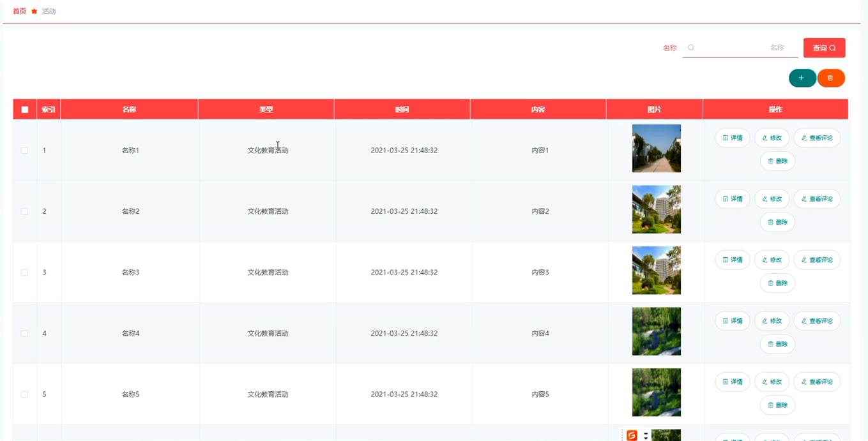868x441 pixels.
Task: Check the checkbox for row 名称4
Action: tap(24, 333)
